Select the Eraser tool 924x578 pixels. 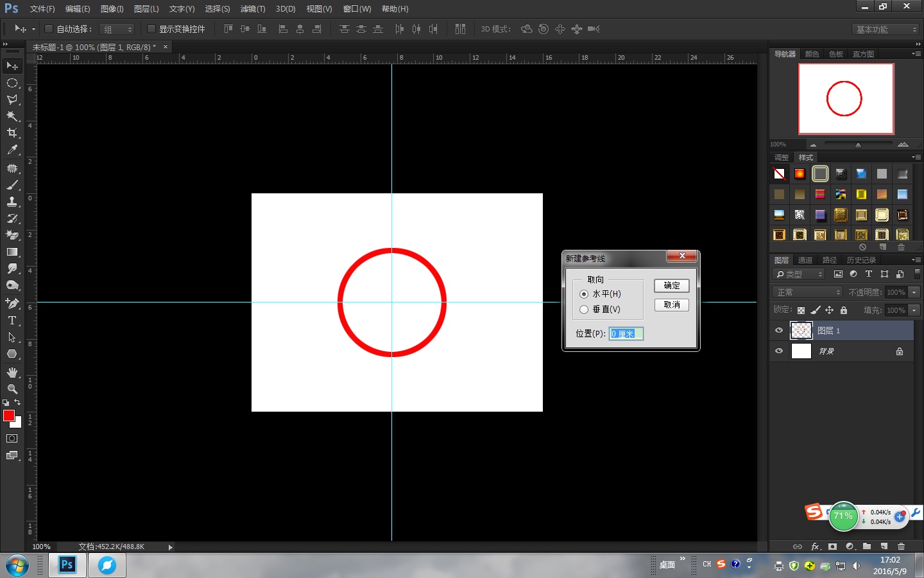click(x=12, y=235)
